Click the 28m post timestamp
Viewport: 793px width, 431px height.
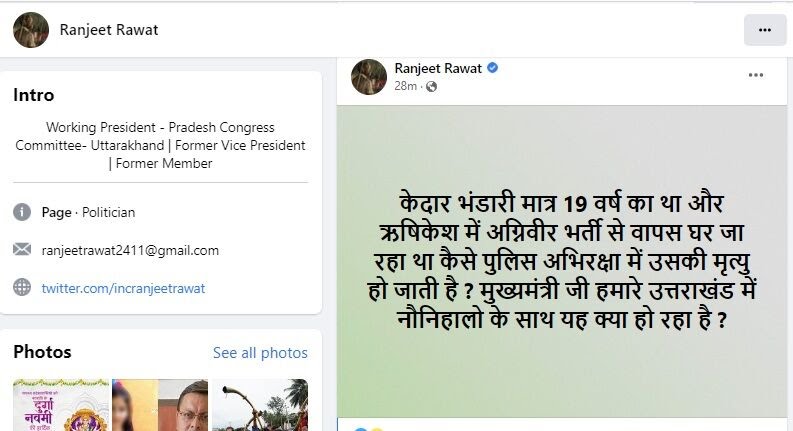[x=406, y=86]
